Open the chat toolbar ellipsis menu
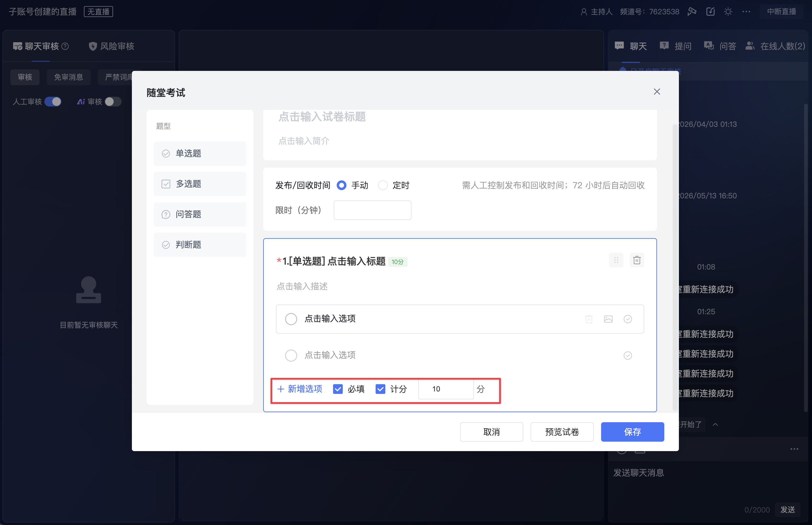Image resolution: width=812 pixels, height=525 pixels. (x=794, y=449)
